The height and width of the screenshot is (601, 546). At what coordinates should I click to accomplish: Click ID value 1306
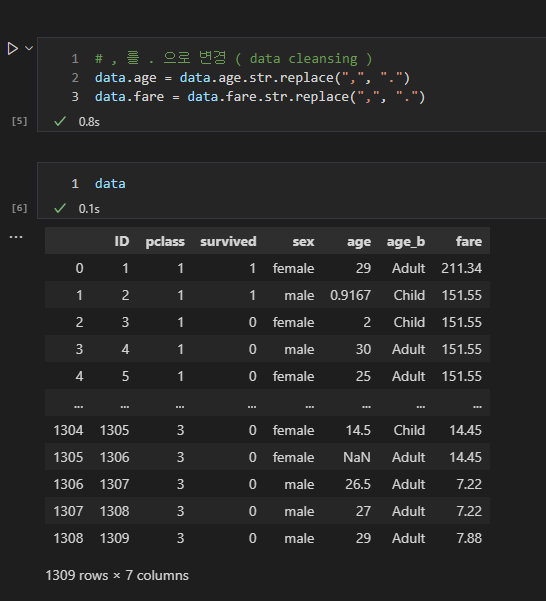coord(115,457)
